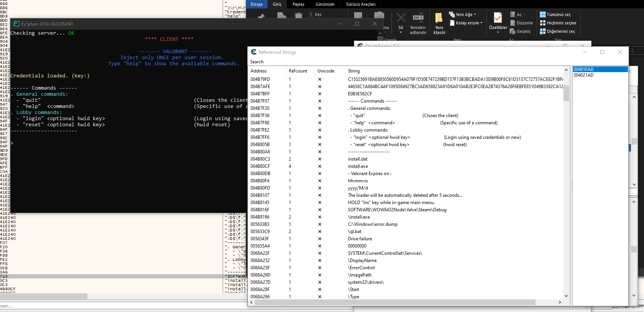Open the Kolay erişim dropdown

pyautogui.click(x=466, y=23)
